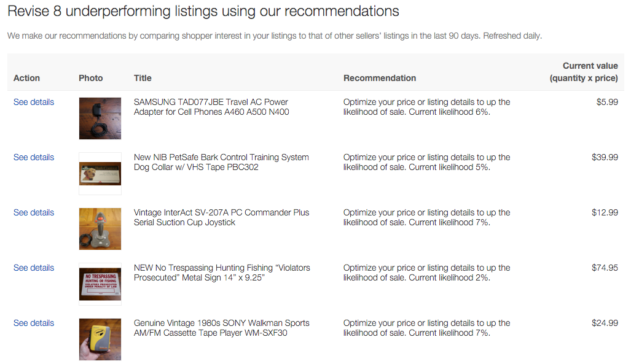Open See details for Samsung power adapter
631x364 pixels.
click(x=34, y=102)
